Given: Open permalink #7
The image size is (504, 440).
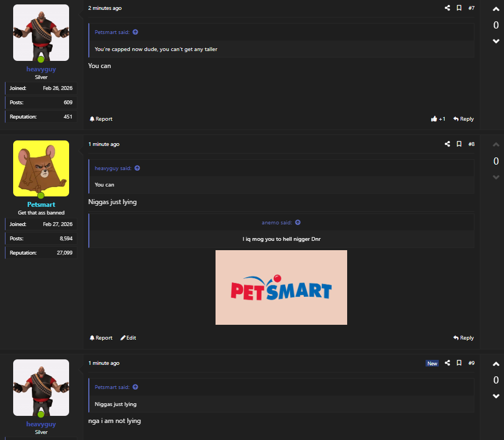Looking at the screenshot, I should click(x=471, y=8).
